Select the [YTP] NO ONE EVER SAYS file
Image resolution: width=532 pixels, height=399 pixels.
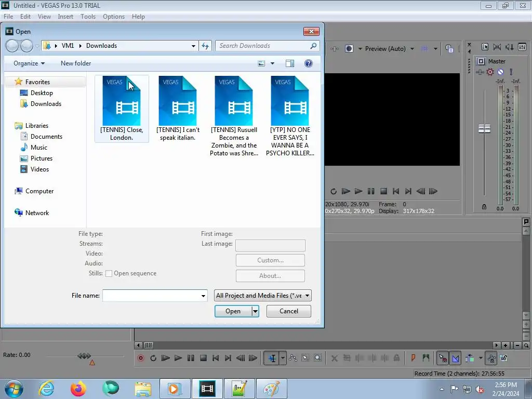290,116
